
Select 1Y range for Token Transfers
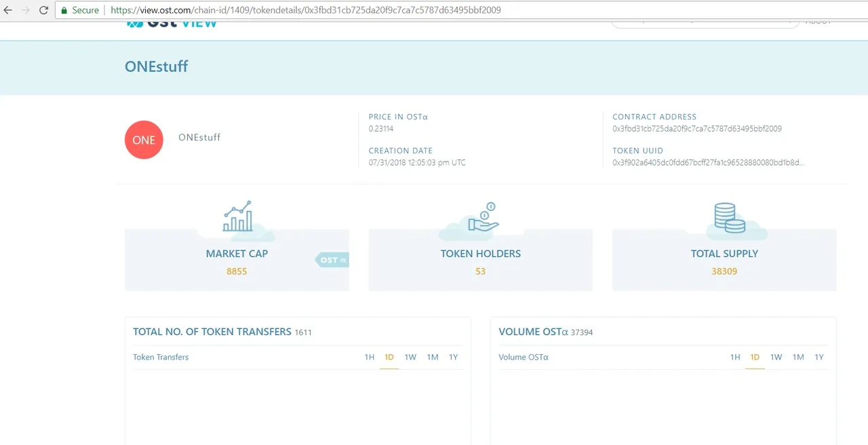[x=454, y=357]
